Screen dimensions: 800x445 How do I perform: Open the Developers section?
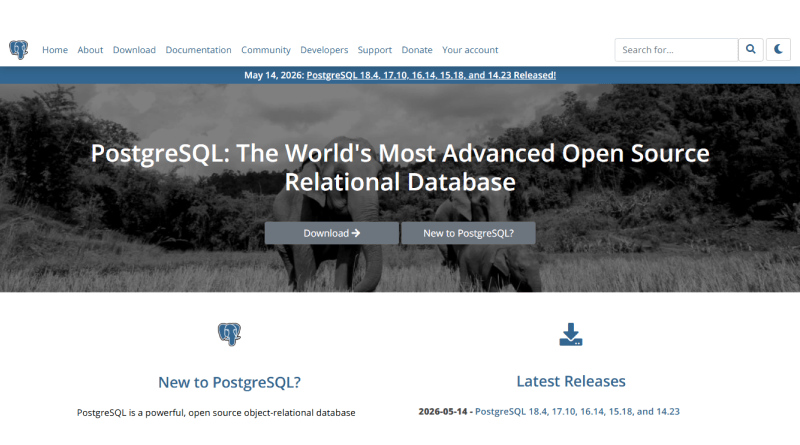coord(324,50)
